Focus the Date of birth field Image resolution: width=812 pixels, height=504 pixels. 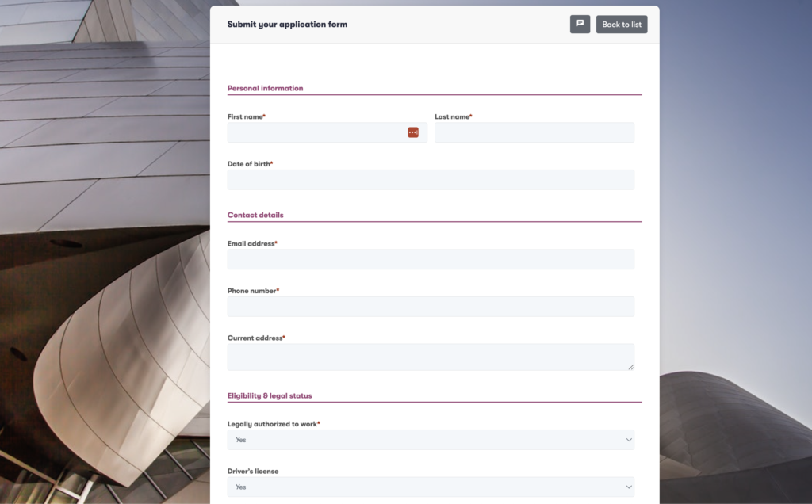pyautogui.click(x=431, y=179)
